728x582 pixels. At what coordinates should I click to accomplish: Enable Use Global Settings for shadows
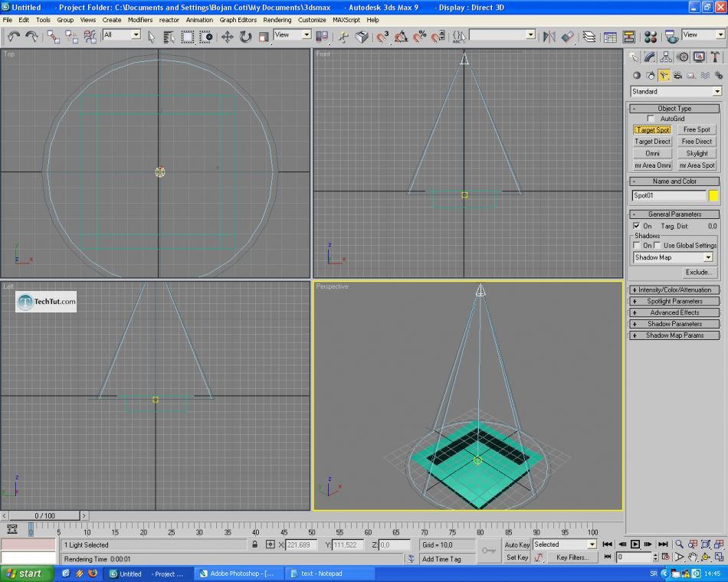pos(658,245)
